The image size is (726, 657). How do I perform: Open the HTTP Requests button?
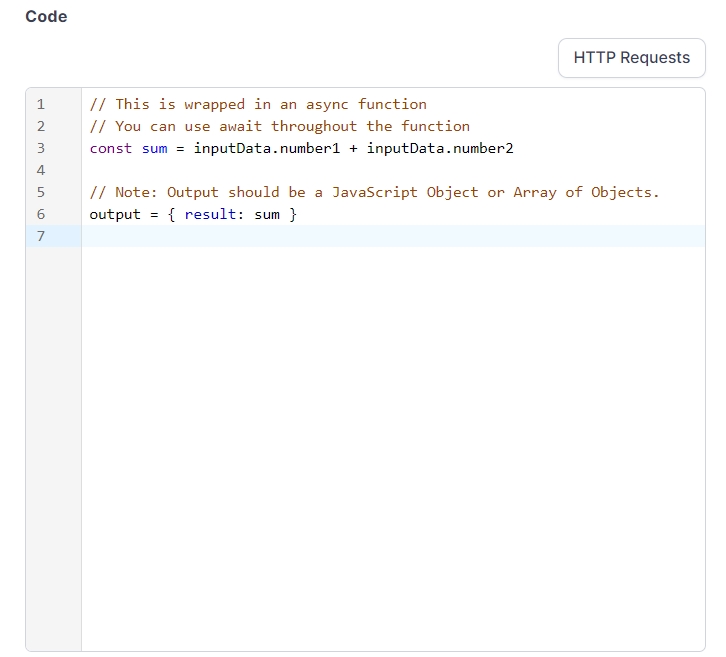point(631,58)
